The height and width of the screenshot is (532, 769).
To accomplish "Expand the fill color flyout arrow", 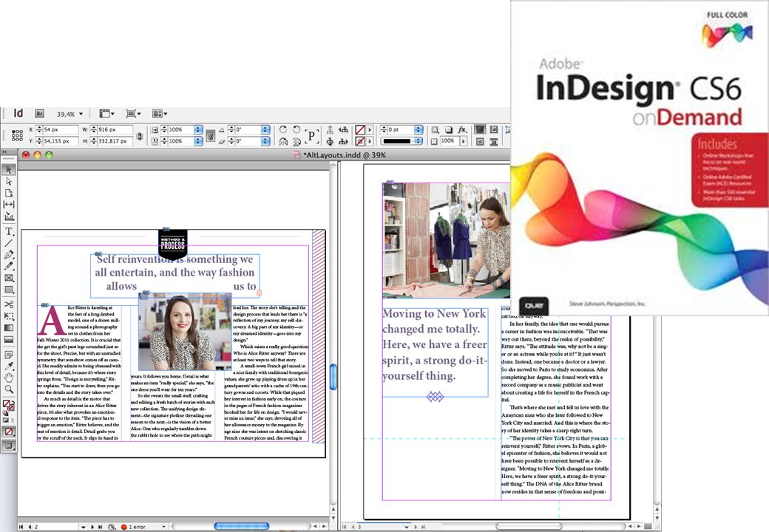I will (370, 130).
